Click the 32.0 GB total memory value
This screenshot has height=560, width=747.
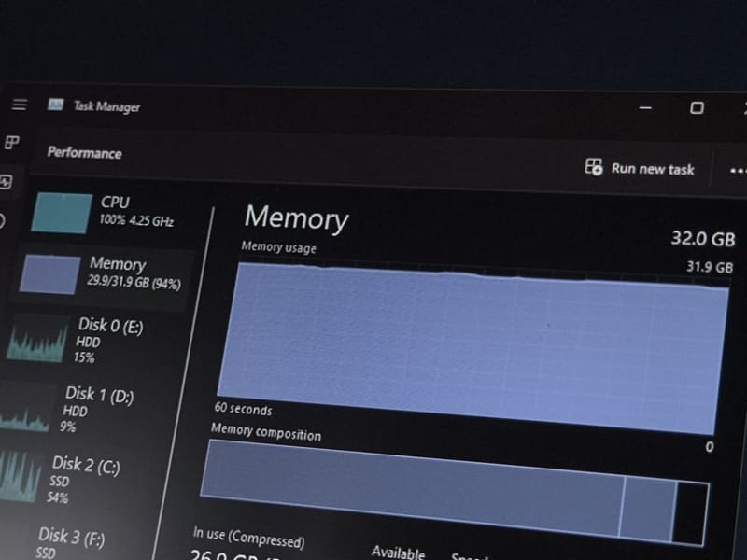[703, 238]
